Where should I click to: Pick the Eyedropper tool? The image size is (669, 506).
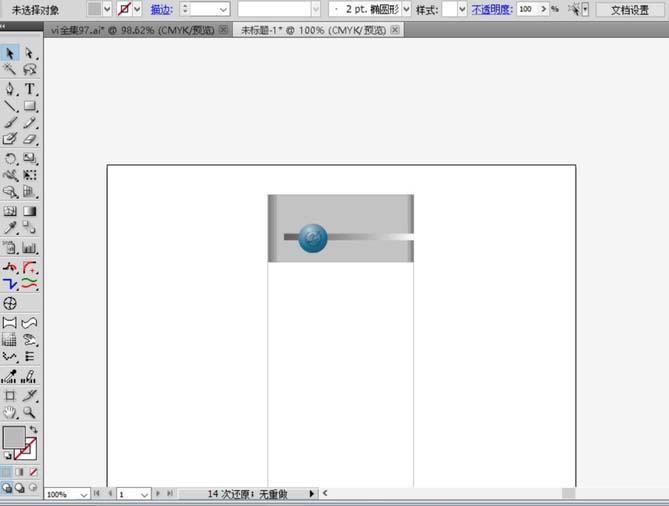pos(10,228)
